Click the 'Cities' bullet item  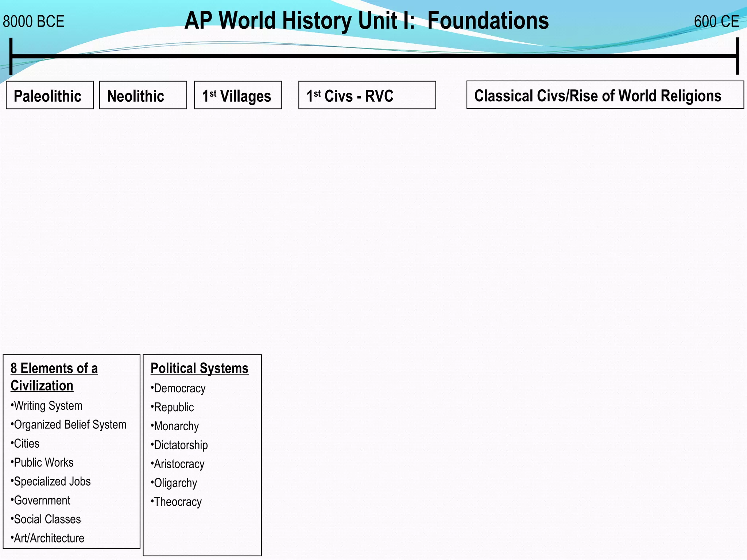point(25,444)
